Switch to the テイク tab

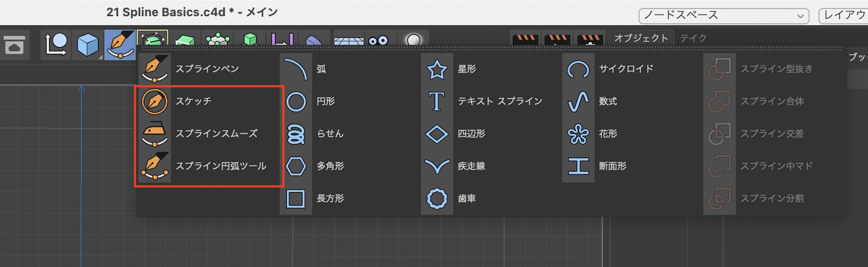tap(693, 38)
